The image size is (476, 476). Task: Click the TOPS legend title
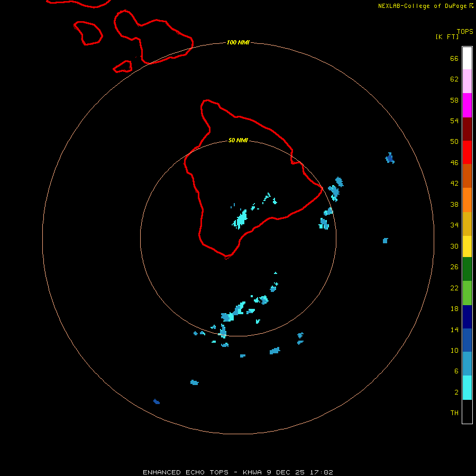click(465, 31)
